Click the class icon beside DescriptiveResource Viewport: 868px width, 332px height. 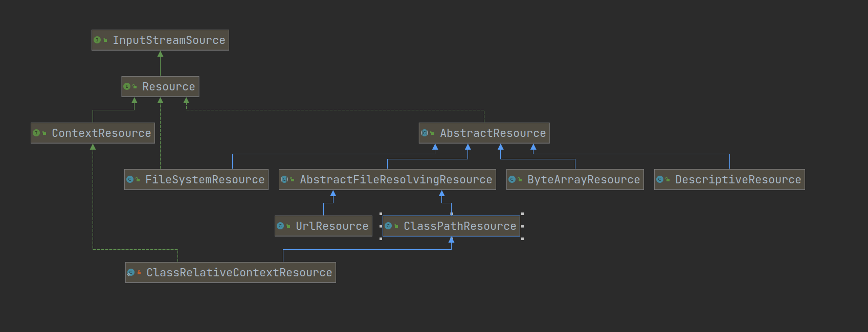click(660, 179)
